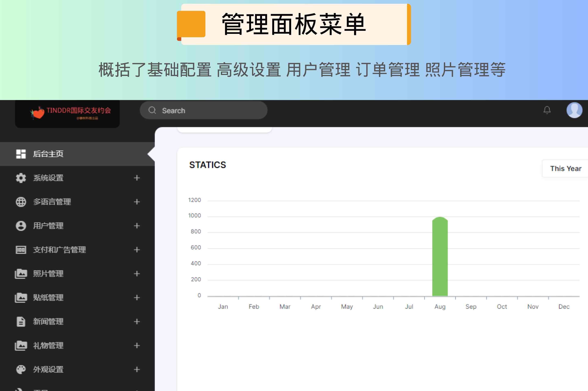Image resolution: width=588 pixels, height=391 pixels.
Task: Open the 多语言管理 menu entry
Action: [52, 202]
